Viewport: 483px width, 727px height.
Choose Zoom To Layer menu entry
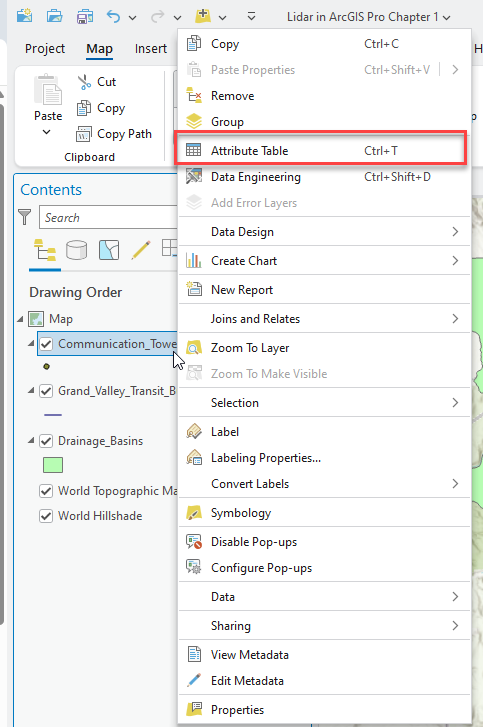pos(324,348)
